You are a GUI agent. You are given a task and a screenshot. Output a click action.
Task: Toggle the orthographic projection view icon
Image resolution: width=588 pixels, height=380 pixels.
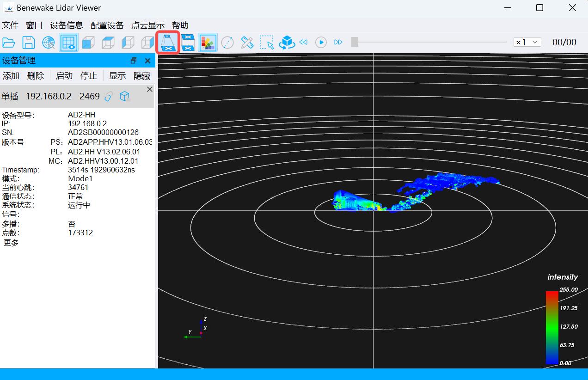click(x=188, y=43)
